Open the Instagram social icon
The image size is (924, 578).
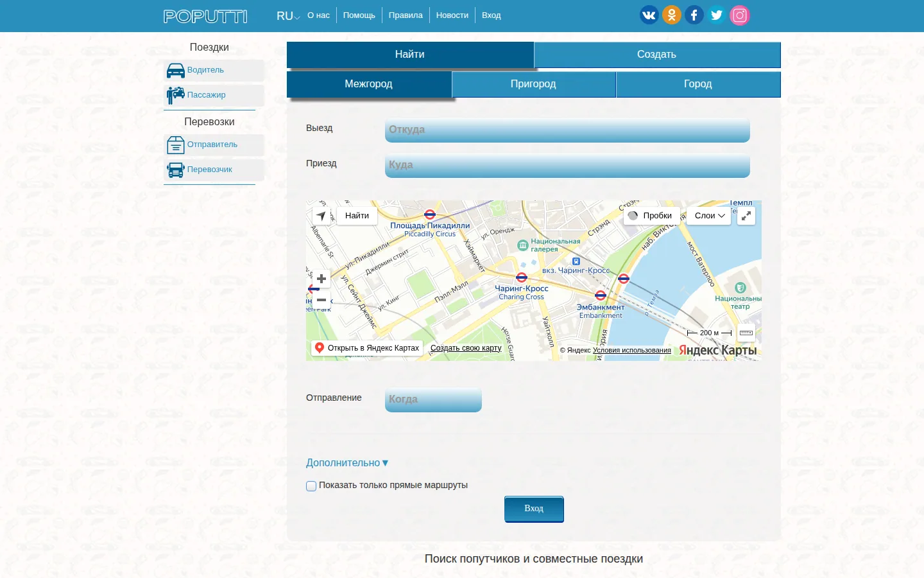tap(740, 15)
